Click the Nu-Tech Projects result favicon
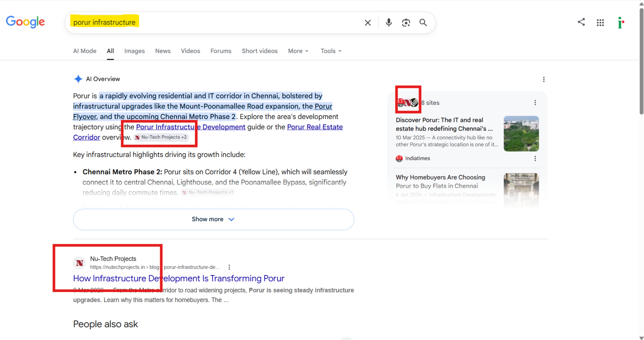Viewport: 644px width, 340px height. [79, 263]
